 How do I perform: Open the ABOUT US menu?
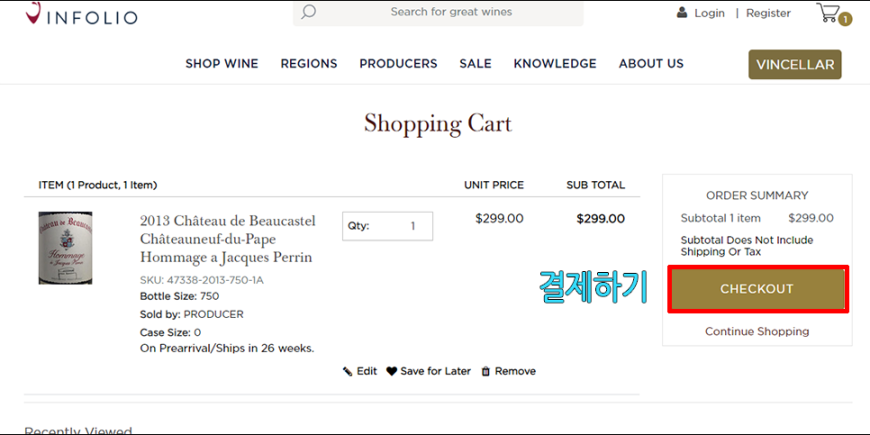click(x=651, y=64)
